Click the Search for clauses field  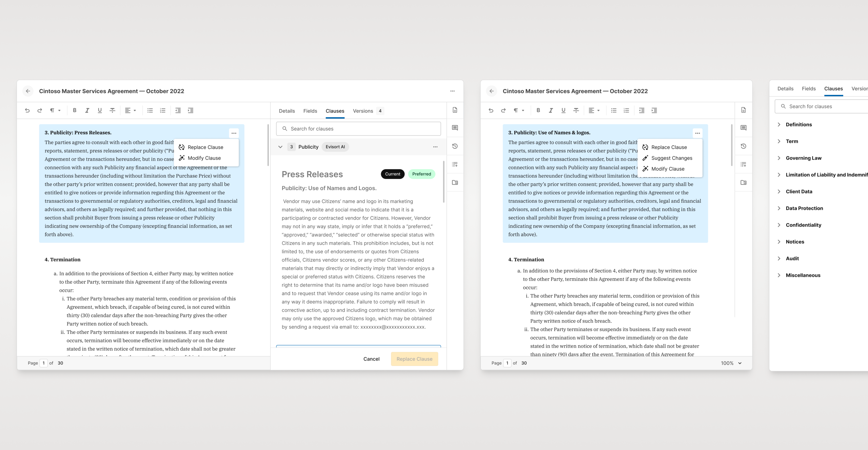point(358,128)
